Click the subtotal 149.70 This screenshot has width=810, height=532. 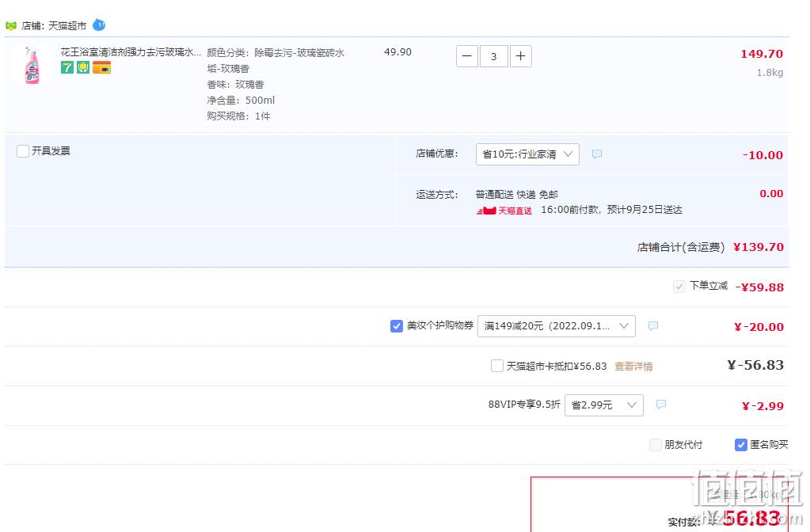(x=762, y=54)
